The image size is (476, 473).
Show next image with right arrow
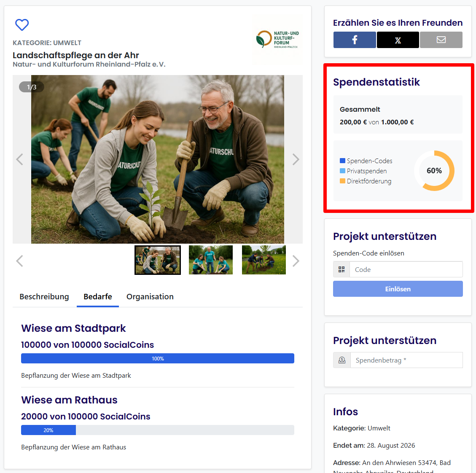pyautogui.click(x=296, y=159)
